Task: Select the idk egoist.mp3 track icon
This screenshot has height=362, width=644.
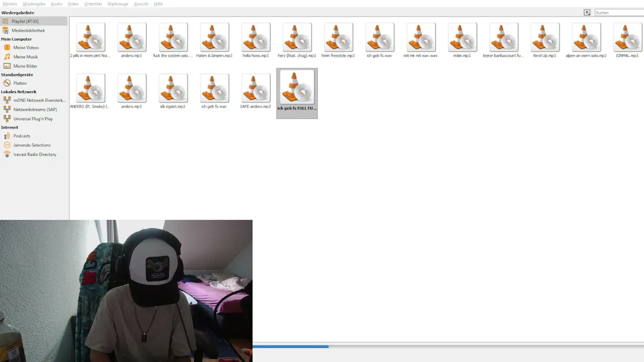Action: coord(173,88)
